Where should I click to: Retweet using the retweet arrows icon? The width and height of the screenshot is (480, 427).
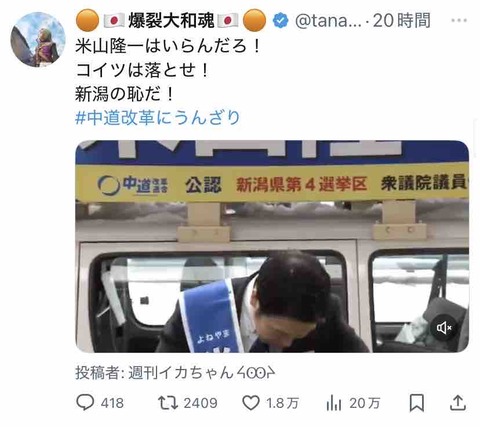point(168,403)
